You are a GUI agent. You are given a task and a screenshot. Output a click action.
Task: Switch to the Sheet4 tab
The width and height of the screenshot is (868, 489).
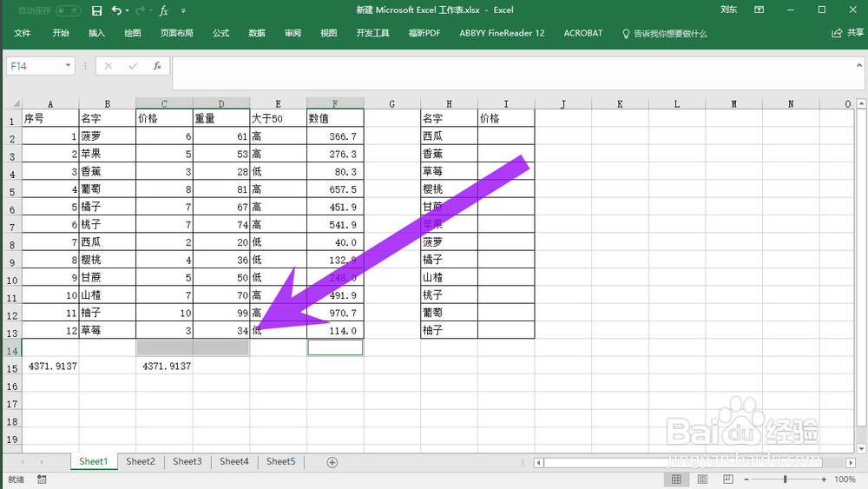[x=234, y=461]
